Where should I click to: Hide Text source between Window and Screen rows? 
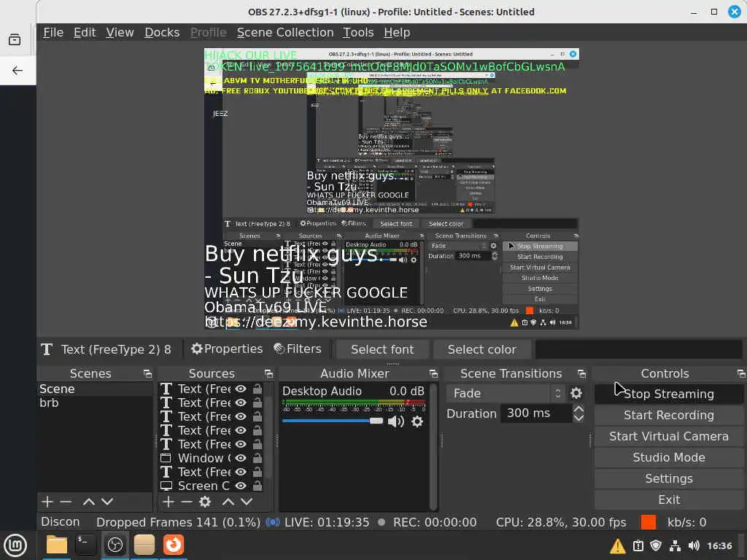[241, 472]
